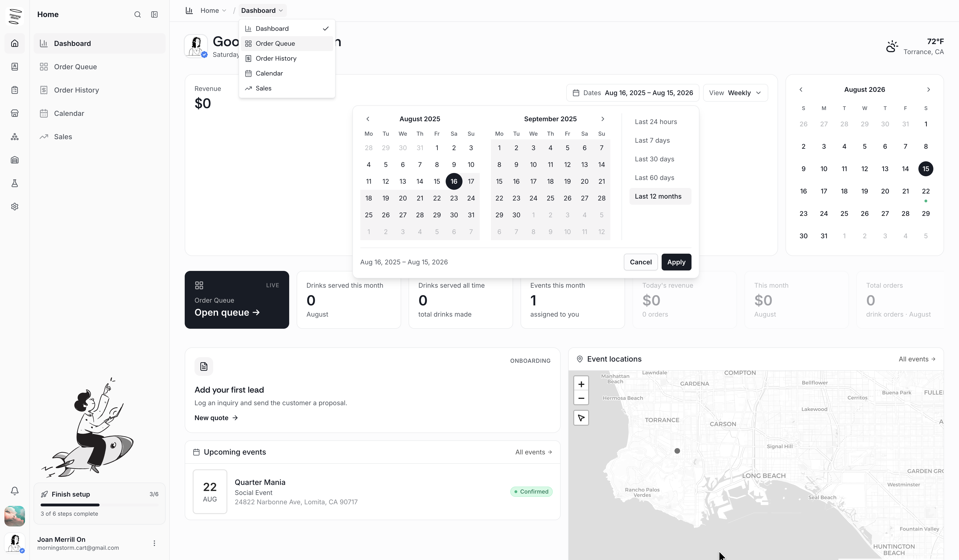The width and height of the screenshot is (959, 560).
Task: Select day 22 in August 2026 calendar
Action: (925, 191)
